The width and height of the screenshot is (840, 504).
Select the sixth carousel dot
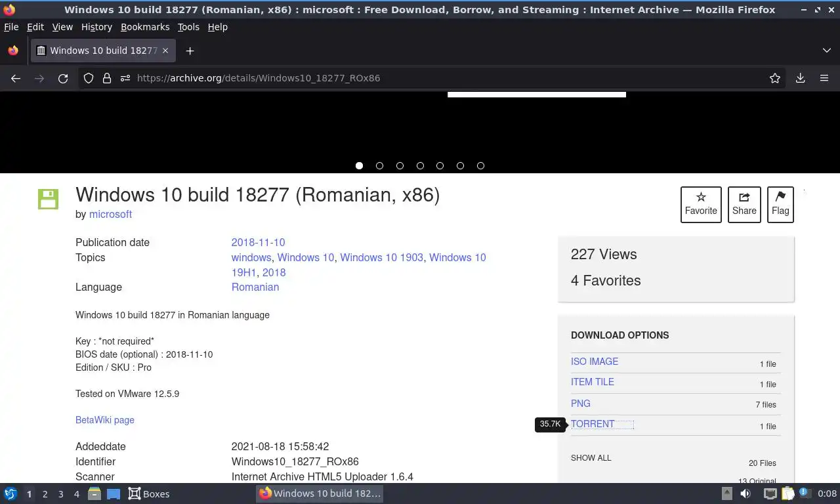coord(460,165)
